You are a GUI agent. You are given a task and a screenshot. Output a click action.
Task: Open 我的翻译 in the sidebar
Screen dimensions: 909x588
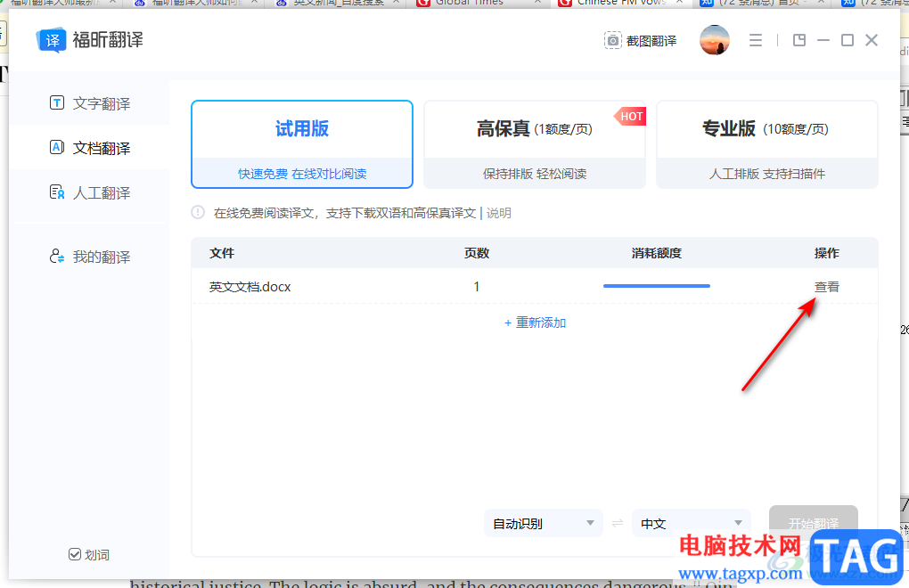90,256
